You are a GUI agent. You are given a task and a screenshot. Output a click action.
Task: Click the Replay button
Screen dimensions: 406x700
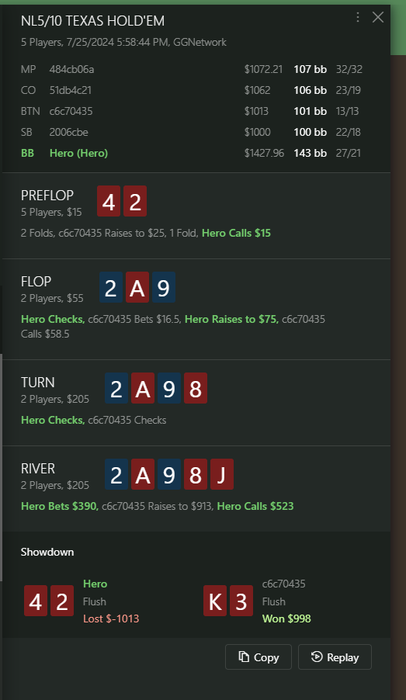coord(335,657)
